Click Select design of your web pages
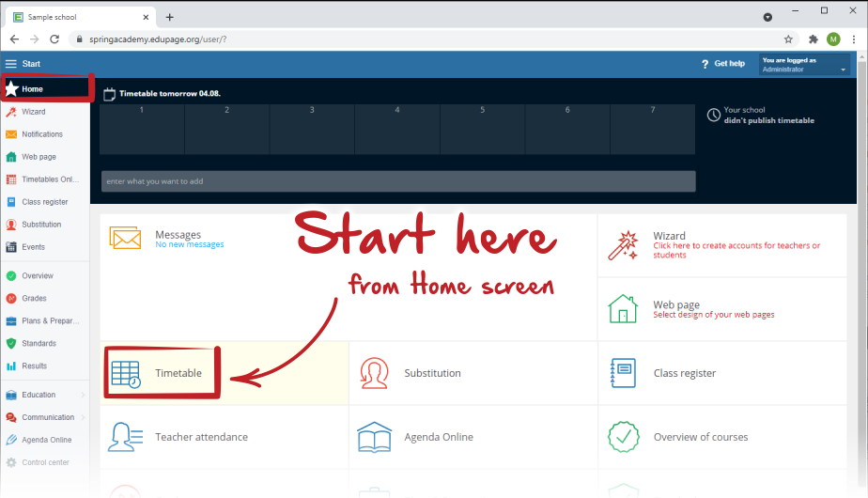Viewport: 868px width, 498px height. 714,315
